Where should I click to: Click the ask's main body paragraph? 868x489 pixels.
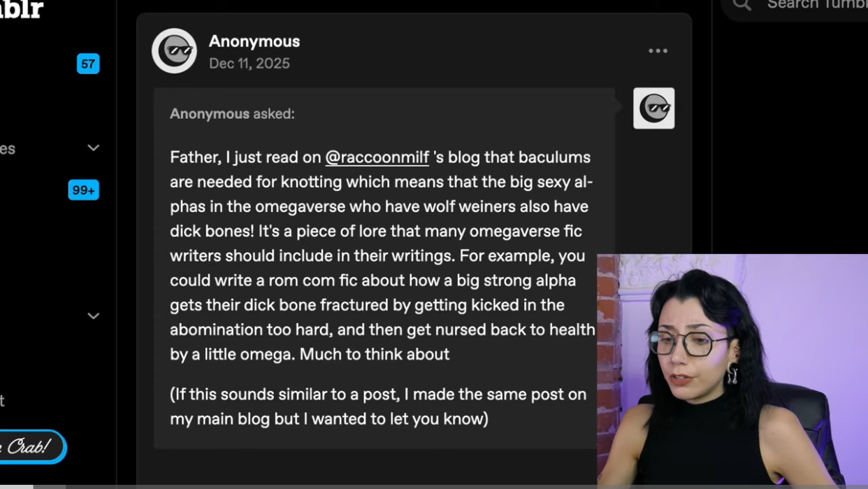tap(382, 256)
